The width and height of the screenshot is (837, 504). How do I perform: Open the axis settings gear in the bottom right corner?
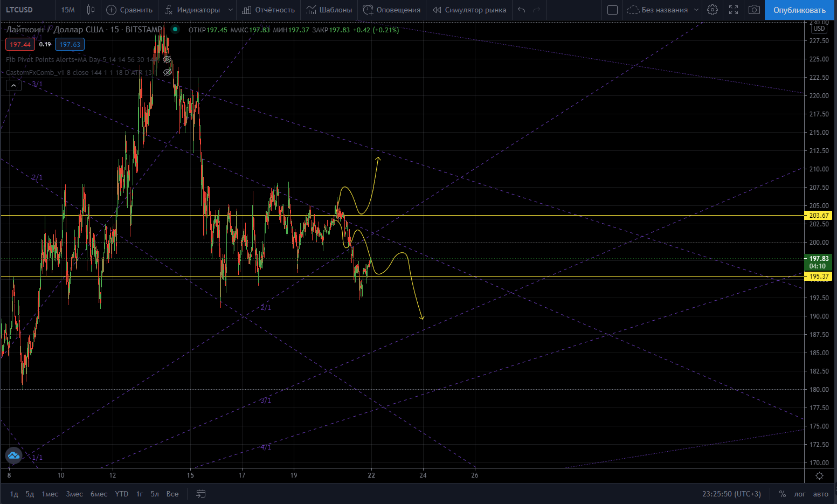tap(819, 475)
